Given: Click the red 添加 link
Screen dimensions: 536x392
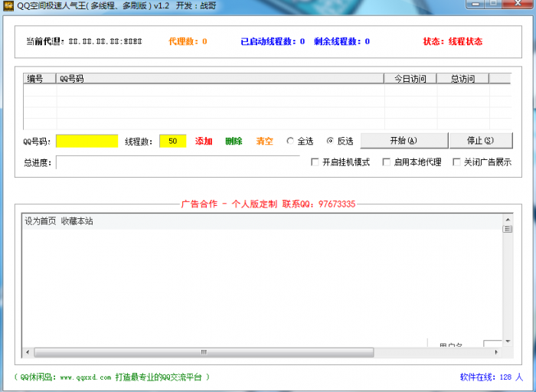Looking at the screenshot, I should (204, 141).
